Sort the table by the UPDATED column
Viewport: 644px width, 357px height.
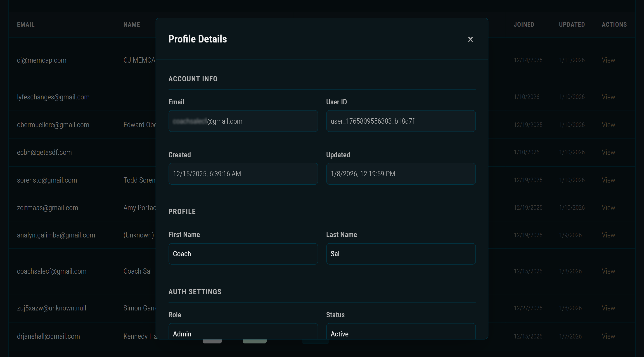coord(572,24)
